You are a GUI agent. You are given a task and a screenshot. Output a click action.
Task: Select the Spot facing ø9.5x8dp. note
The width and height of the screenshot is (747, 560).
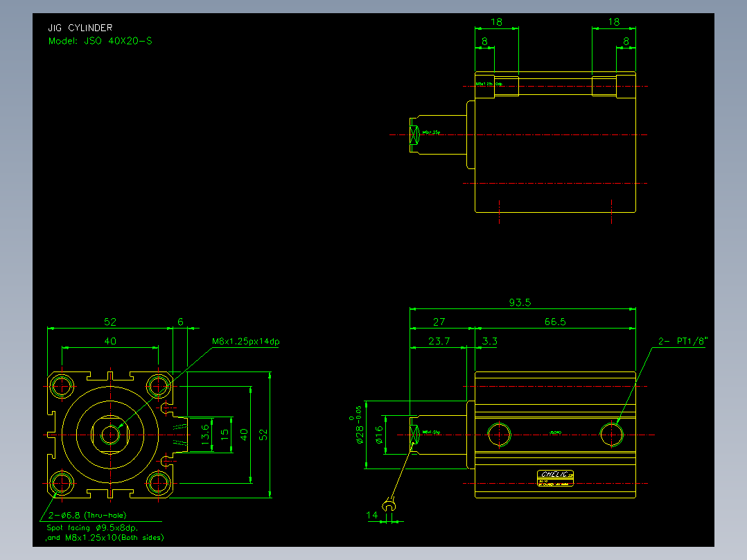92,527
